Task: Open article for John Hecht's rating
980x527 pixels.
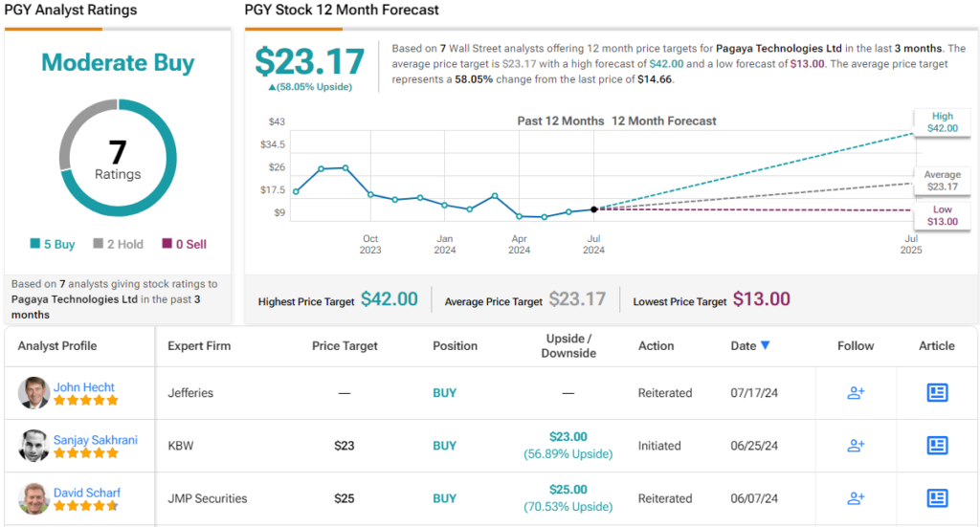Action: point(937,393)
